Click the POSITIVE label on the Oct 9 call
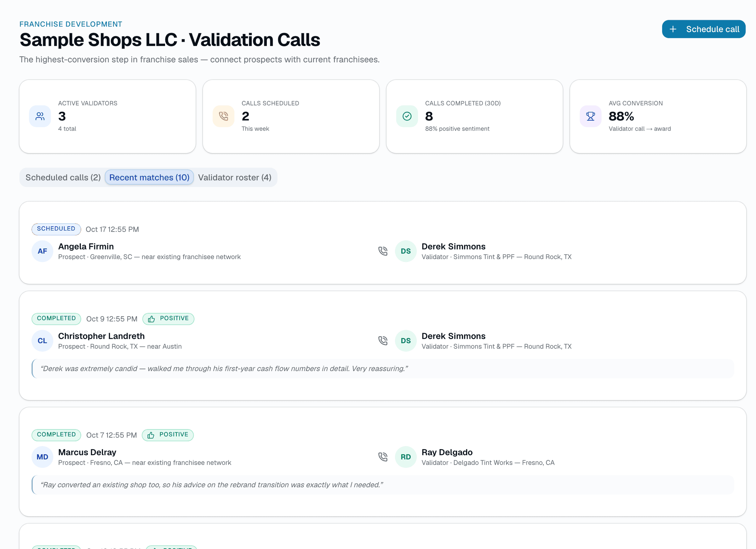The height and width of the screenshot is (549, 756). tap(174, 319)
